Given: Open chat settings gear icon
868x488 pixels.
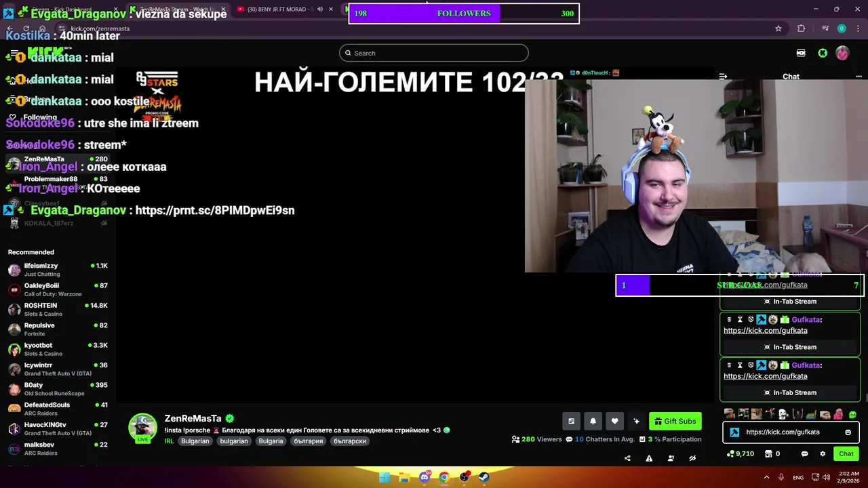Looking at the screenshot, I should 823,453.
